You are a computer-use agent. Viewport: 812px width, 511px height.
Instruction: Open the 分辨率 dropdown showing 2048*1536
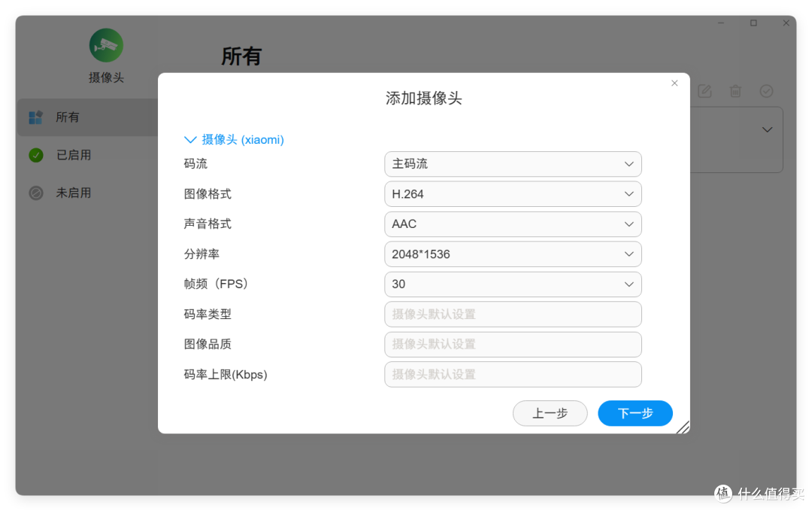(513, 254)
